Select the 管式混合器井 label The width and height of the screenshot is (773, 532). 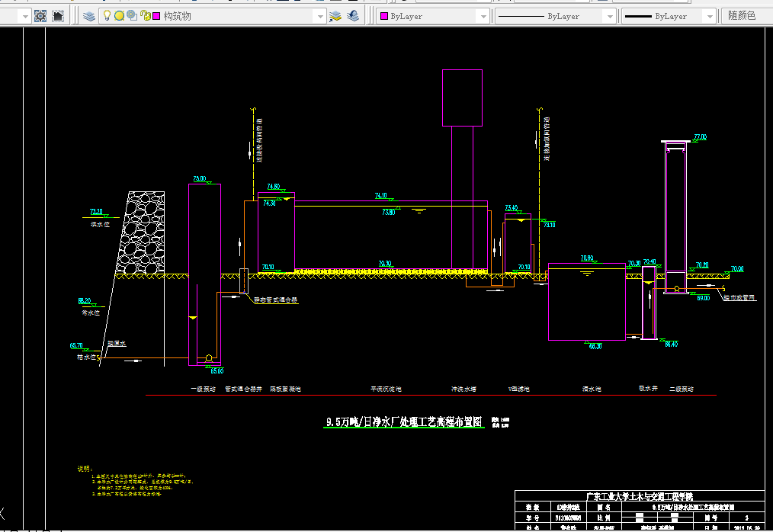243,389
